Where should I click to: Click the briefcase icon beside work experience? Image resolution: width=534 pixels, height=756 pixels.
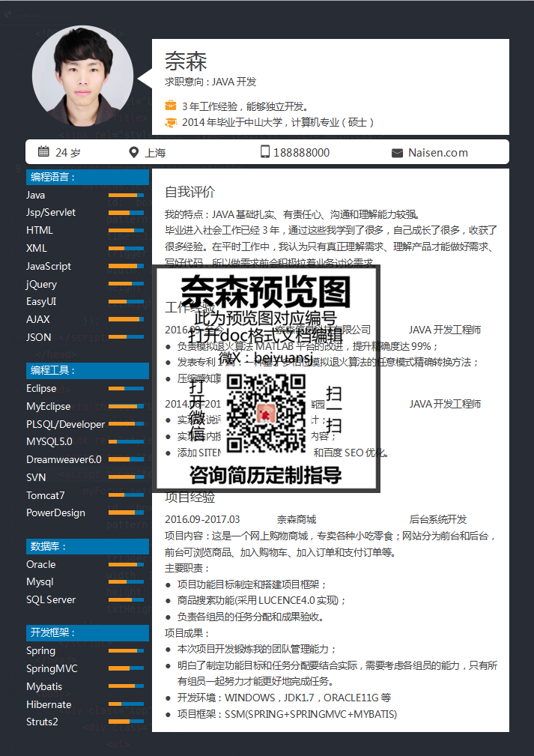pyautogui.click(x=171, y=106)
